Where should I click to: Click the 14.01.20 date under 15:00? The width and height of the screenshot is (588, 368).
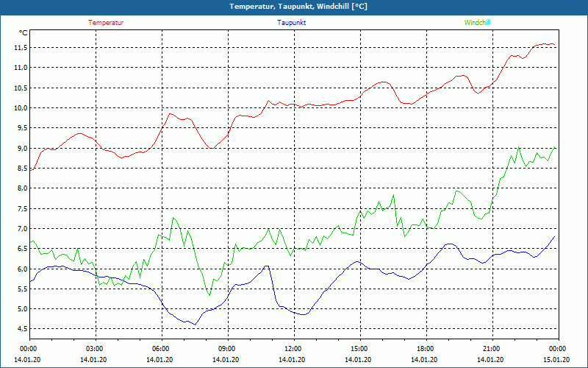click(359, 360)
